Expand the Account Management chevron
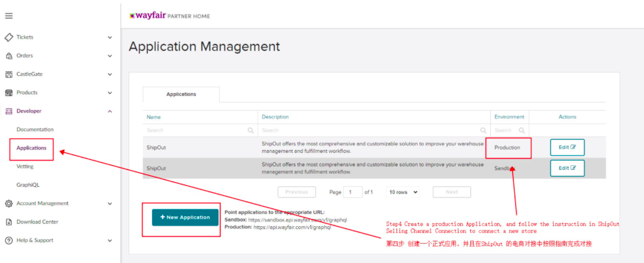Screen dimensions: 644x263 click(109, 203)
